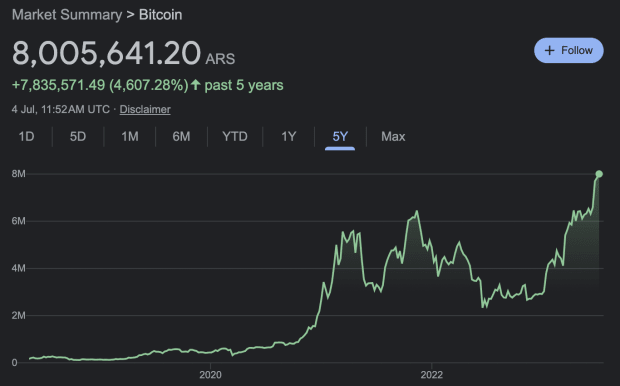
Task: Select the active 5Y tab
Action: tap(340, 136)
